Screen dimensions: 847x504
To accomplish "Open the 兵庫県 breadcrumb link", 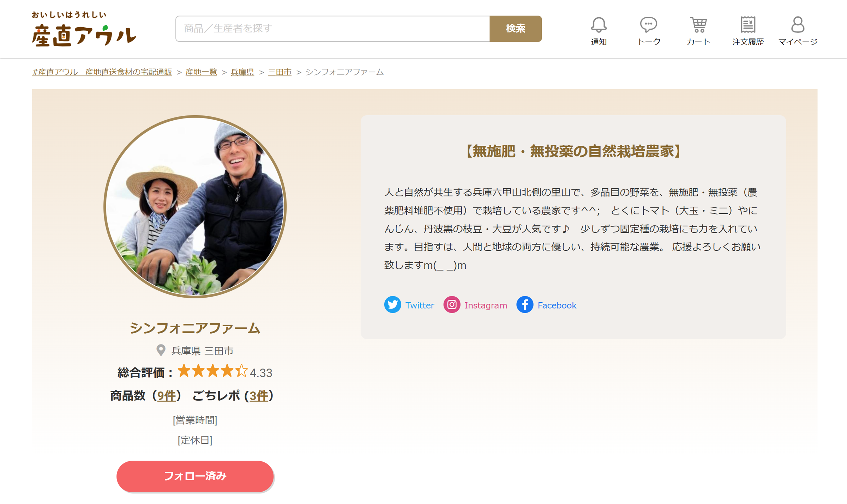I will coord(242,72).
